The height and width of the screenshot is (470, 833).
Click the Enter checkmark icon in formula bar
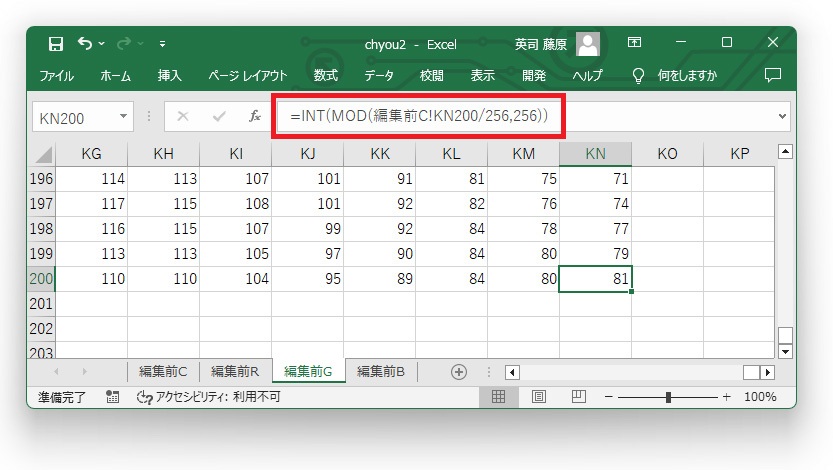pyautogui.click(x=219, y=116)
